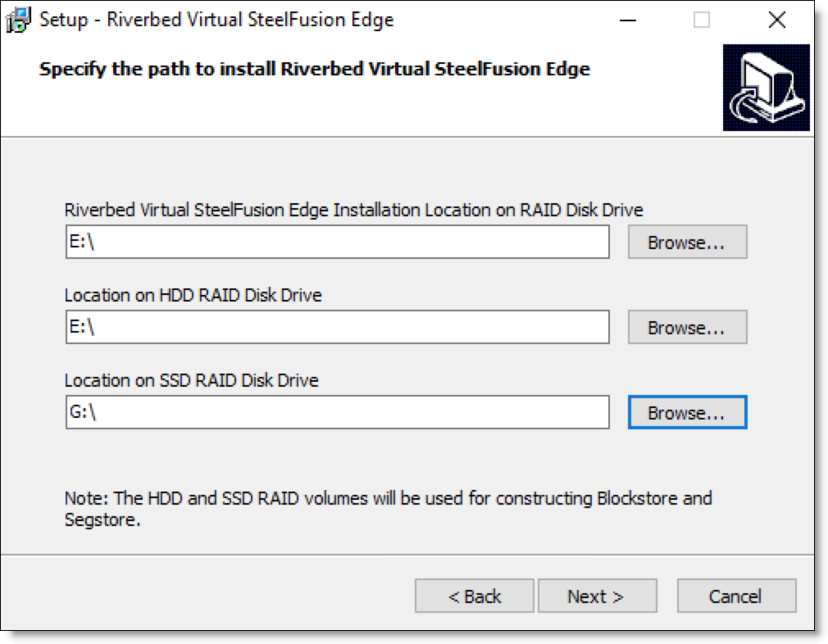The image size is (828, 644).
Task: Browse for RAID Disk Drive installation location
Action: click(x=687, y=243)
